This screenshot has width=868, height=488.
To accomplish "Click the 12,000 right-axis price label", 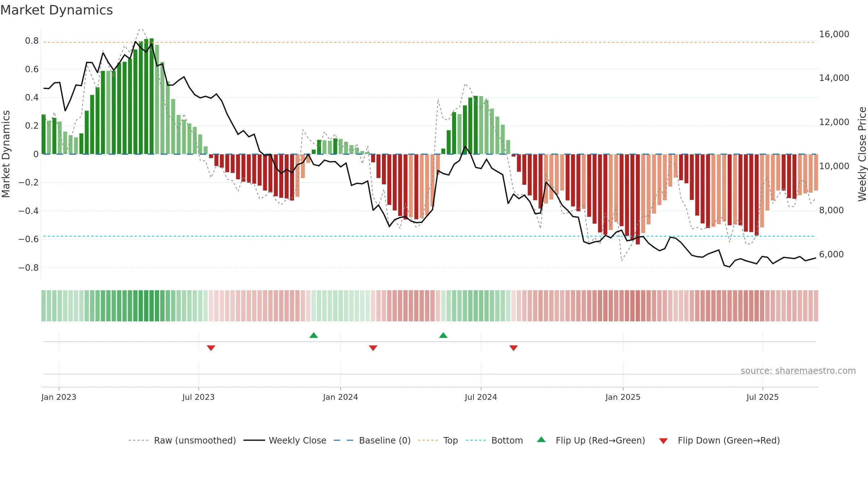I will point(834,122).
